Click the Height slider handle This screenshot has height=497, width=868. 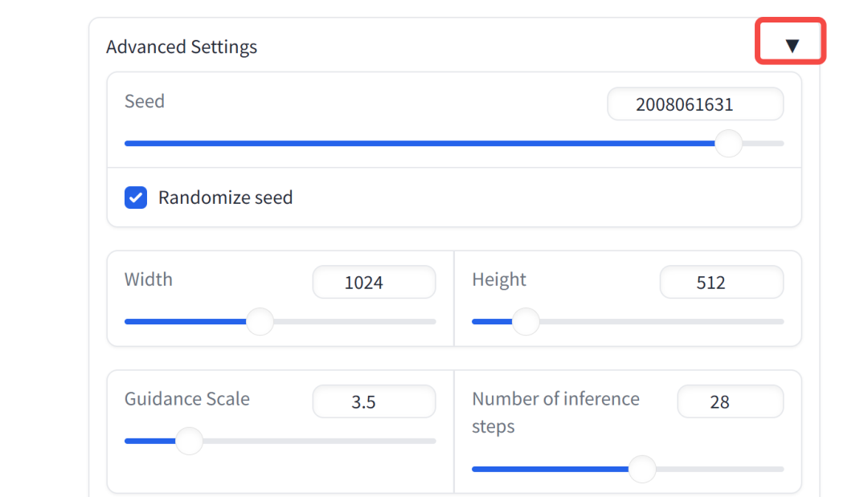pyautogui.click(x=526, y=322)
